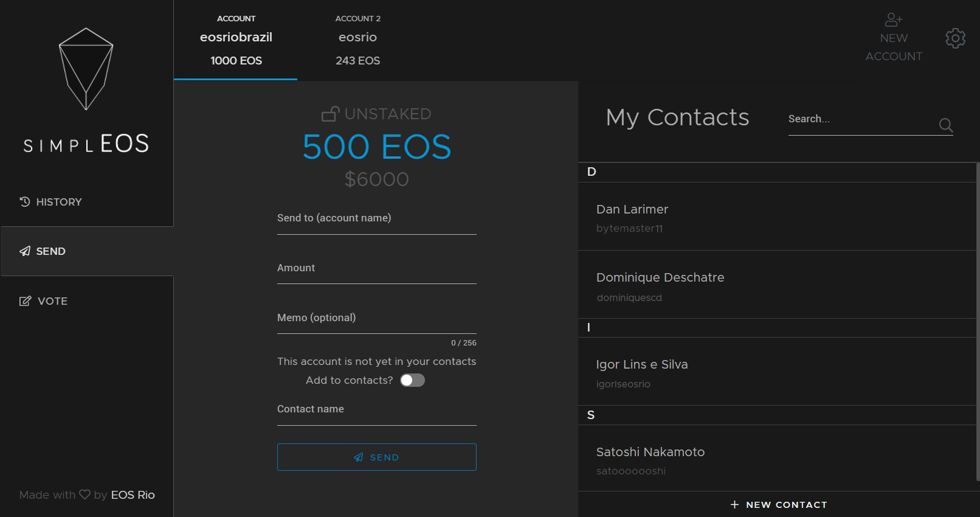980x517 pixels.
Task: Click the 243 EOS balance text
Action: 357,61
